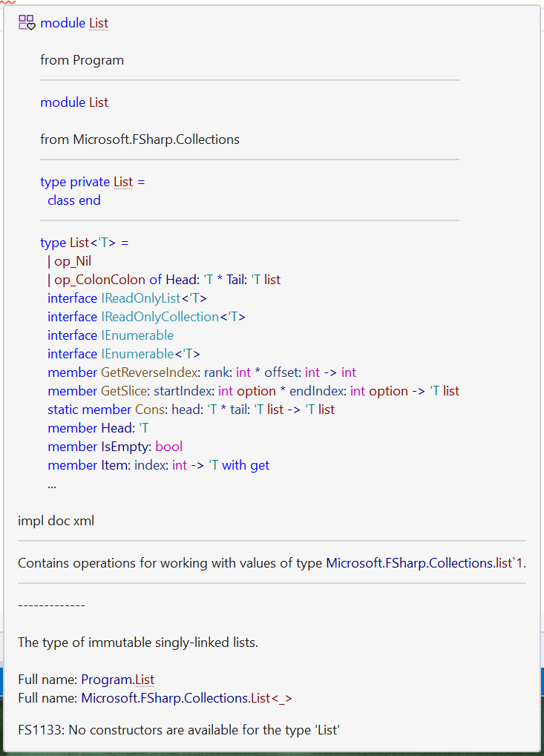Image resolution: width=544 pixels, height=756 pixels.
Task: Click 'member Item: index' line
Action: (159, 465)
